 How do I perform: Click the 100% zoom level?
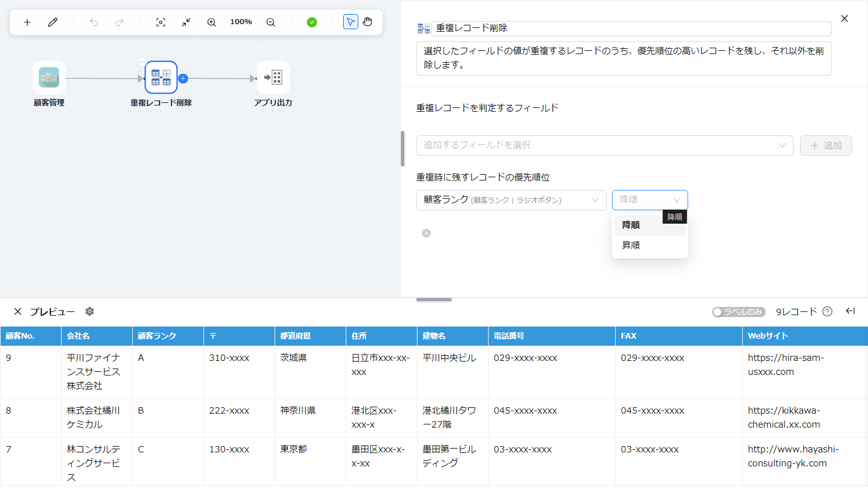pyautogui.click(x=241, y=22)
